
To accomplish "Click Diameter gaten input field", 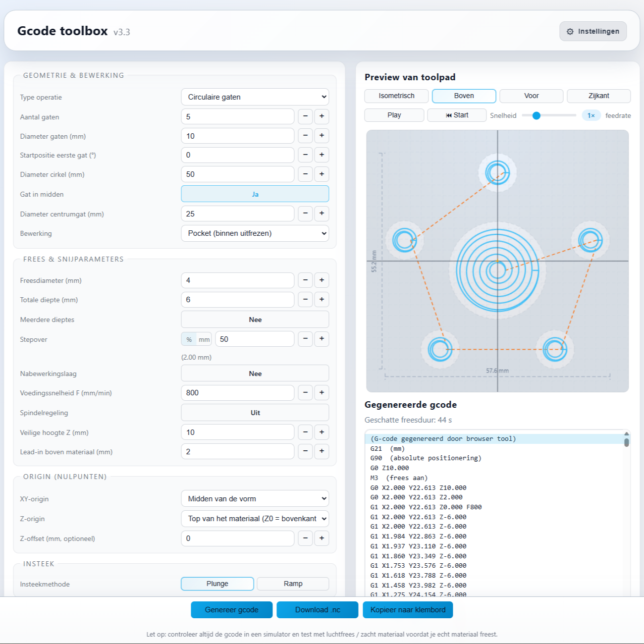I will [x=238, y=136].
